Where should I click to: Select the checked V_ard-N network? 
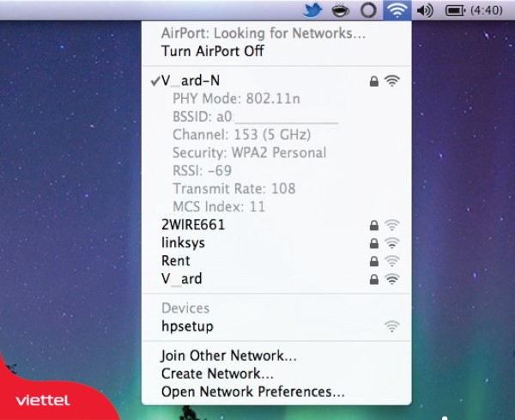[191, 81]
